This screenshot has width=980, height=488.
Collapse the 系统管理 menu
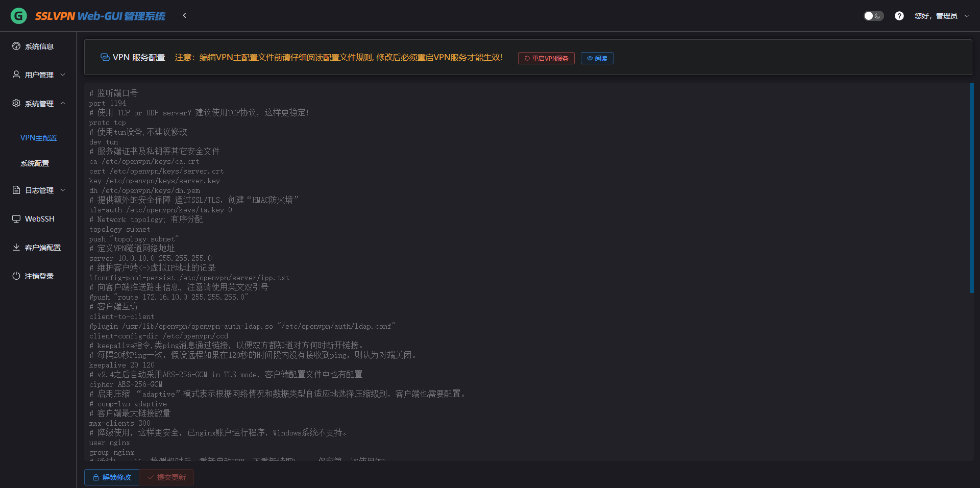(x=38, y=104)
